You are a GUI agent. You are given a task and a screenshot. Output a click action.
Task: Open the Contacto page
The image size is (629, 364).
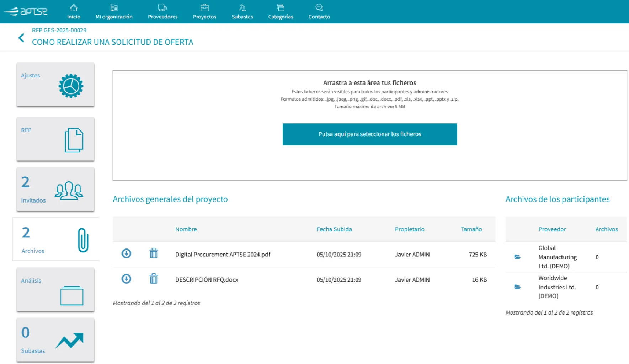[x=319, y=11]
